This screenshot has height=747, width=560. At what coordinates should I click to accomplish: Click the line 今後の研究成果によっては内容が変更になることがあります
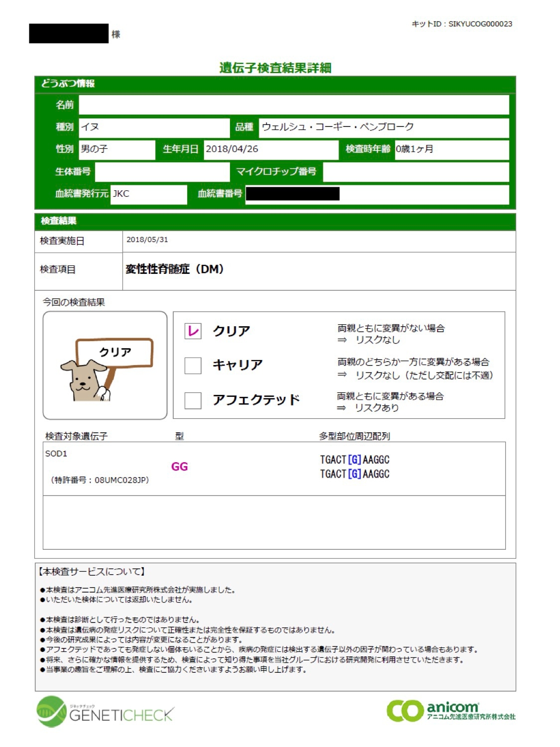pyautogui.click(x=141, y=640)
